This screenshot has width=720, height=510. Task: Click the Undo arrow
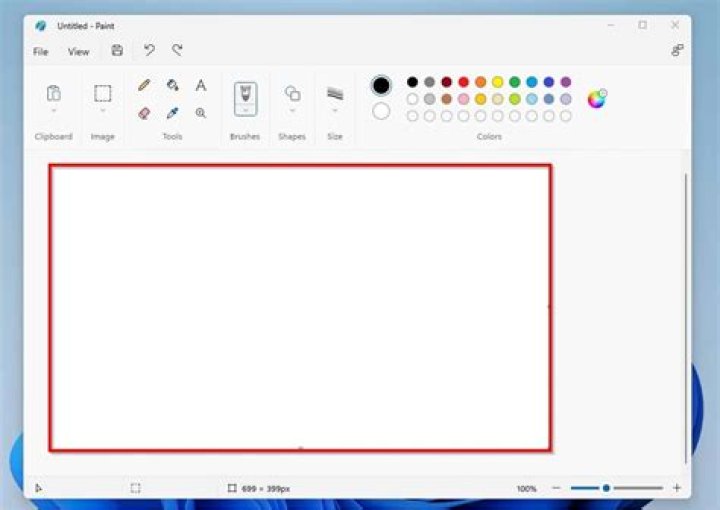pos(149,50)
